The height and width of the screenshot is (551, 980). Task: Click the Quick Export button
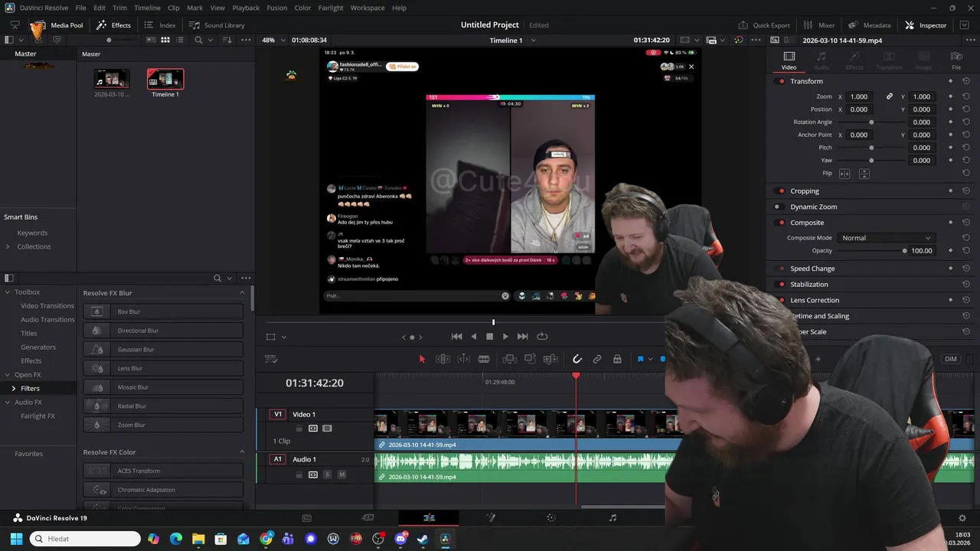(x=763, y=25)
